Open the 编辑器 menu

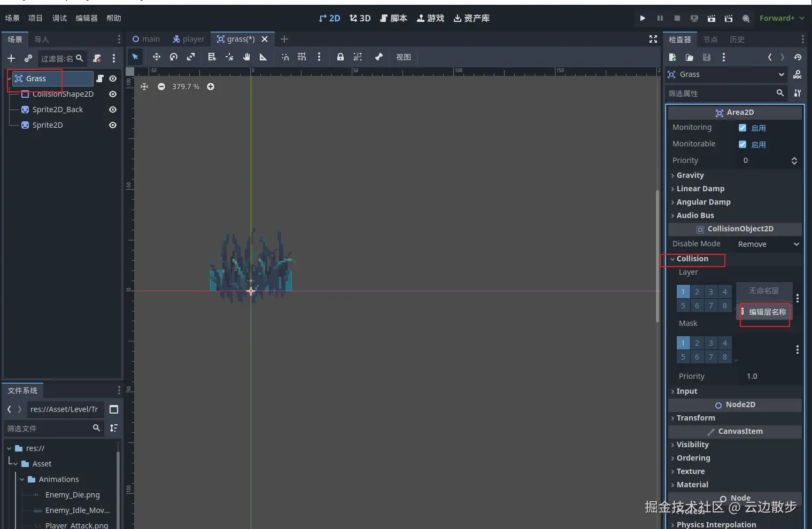tap(87, 18)
